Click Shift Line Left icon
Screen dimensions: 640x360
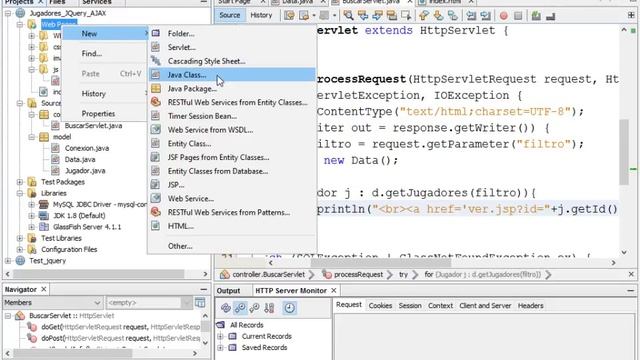(471, 16)
